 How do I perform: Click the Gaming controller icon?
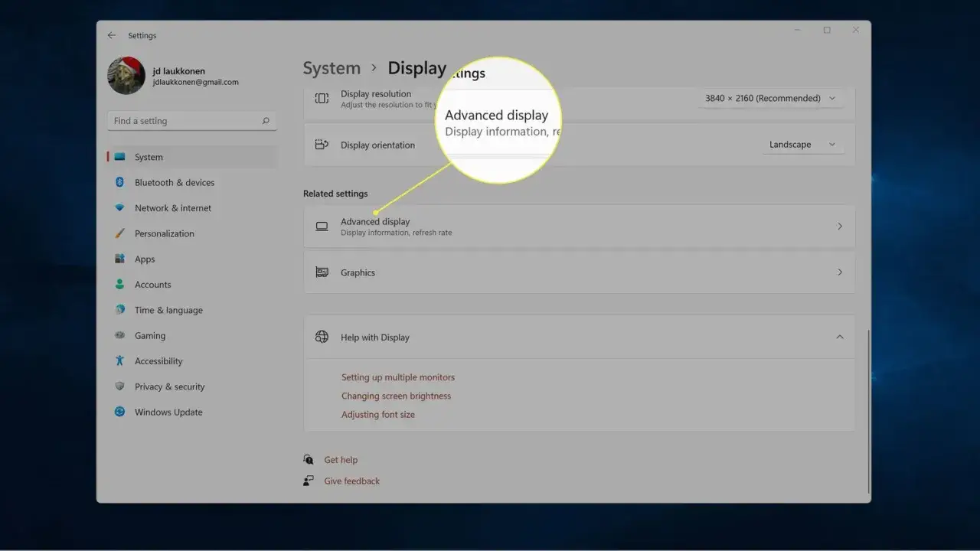pyautogui.click(x=119, y=335)
